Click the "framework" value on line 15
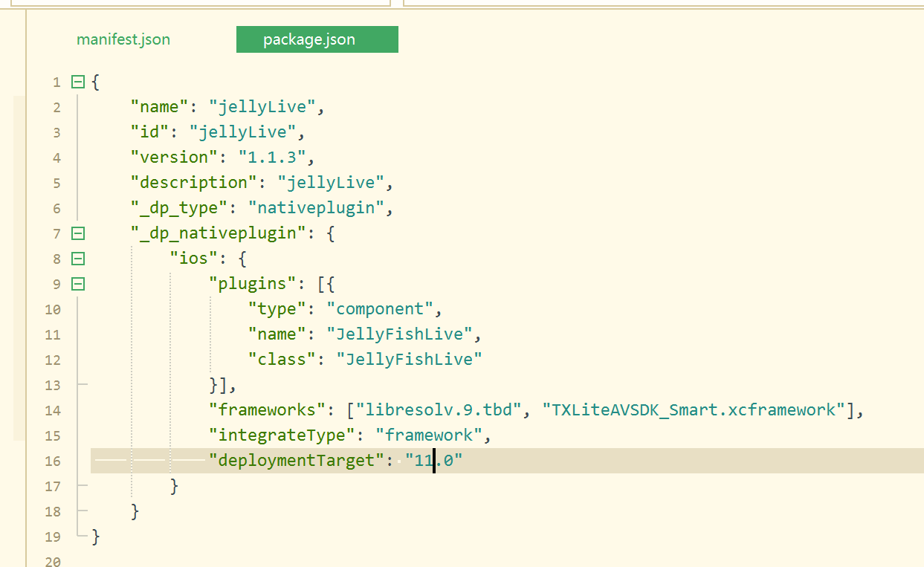Viewport: 924px width, 567px height. pos(428,435)
